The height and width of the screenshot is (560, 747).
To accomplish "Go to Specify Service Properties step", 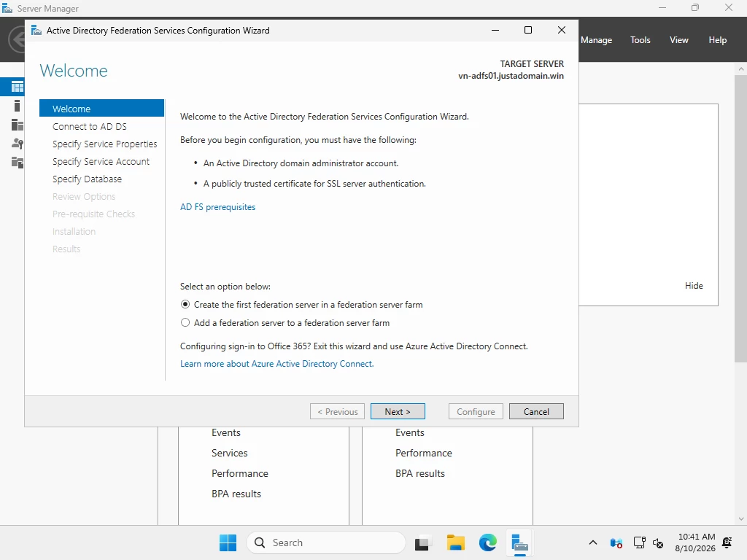I will (105, 144).
